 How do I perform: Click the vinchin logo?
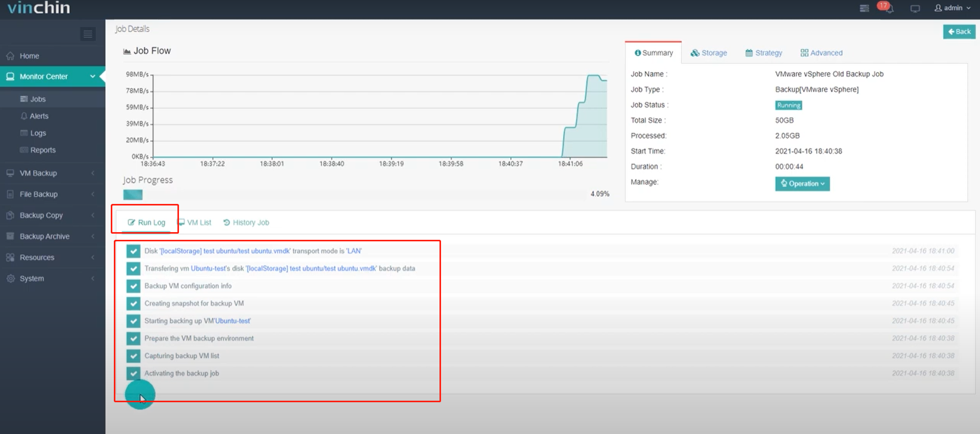[39, 8]
